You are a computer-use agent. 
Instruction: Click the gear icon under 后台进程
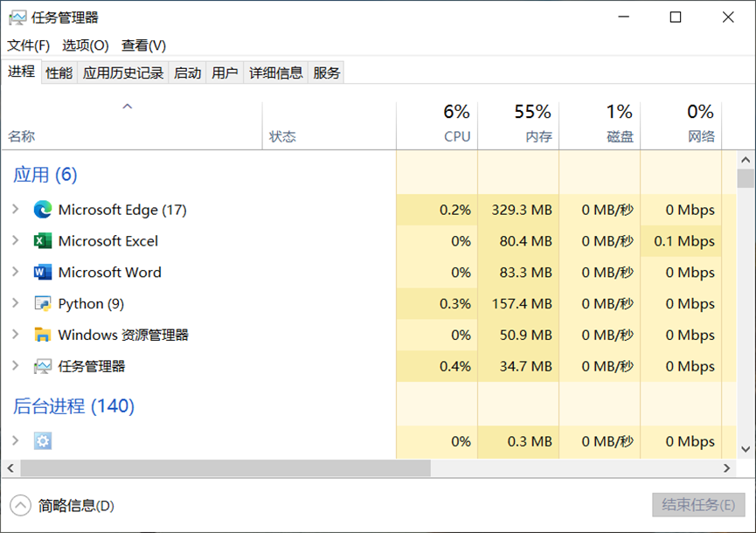[x=43, y=441]
